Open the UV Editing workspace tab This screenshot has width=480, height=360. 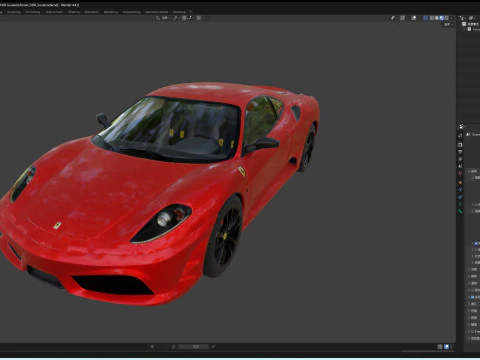[x=33, y=12]
